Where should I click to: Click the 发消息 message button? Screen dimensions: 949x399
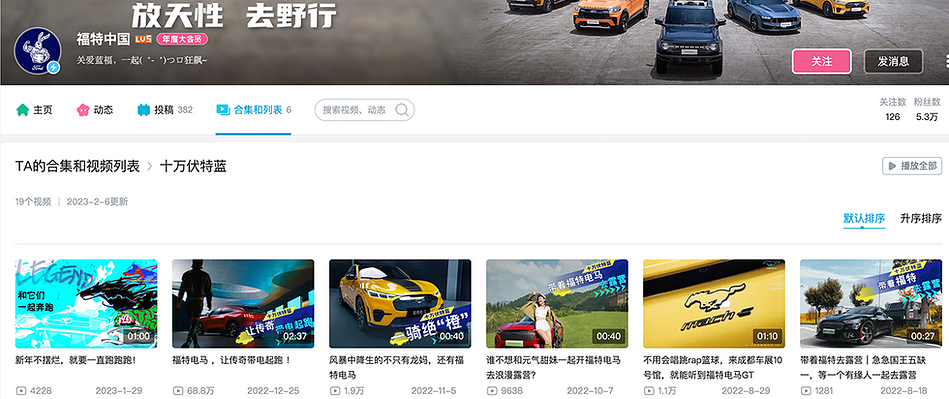[893, 61]
